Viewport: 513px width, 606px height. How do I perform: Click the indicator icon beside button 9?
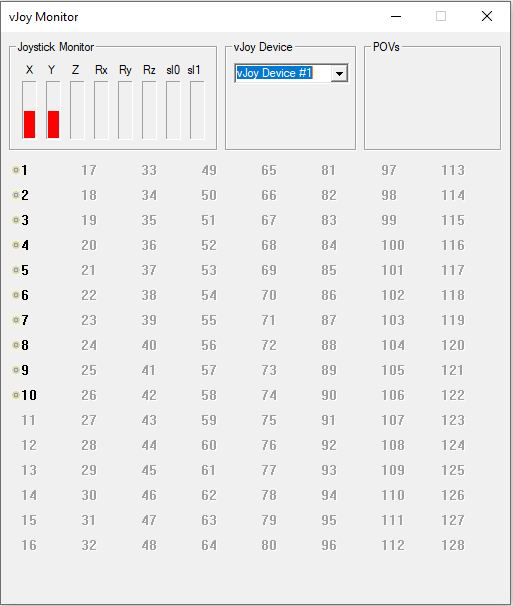16,370
